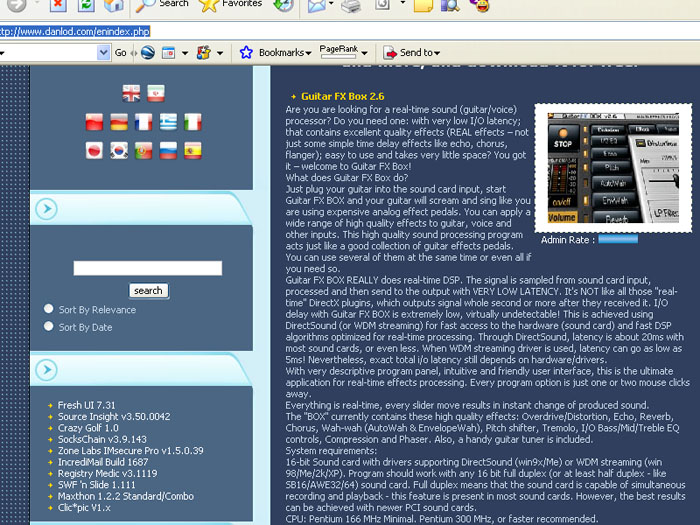Open Crazy Golf 1.0 link
This screenshot has height=525, width=700.
click(88, 428)
